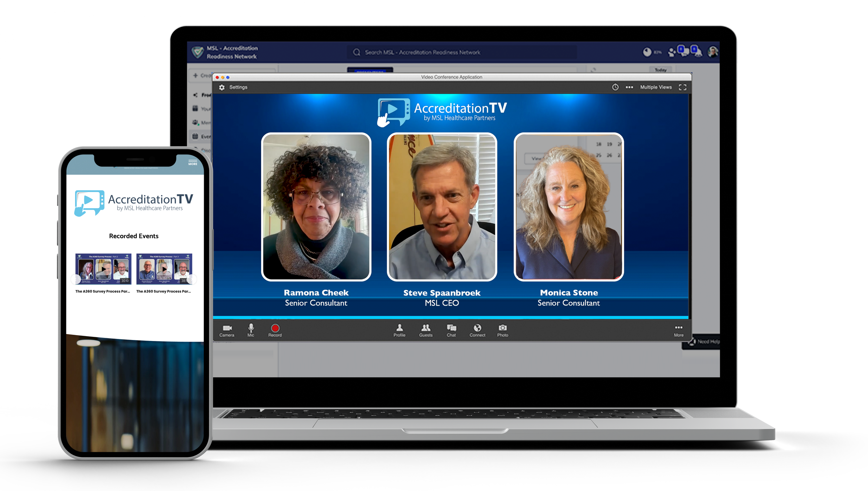Switch layout via Multiple Views
Image resolution: width=868 pixels, height=491 pixels.
click(656, 87)
